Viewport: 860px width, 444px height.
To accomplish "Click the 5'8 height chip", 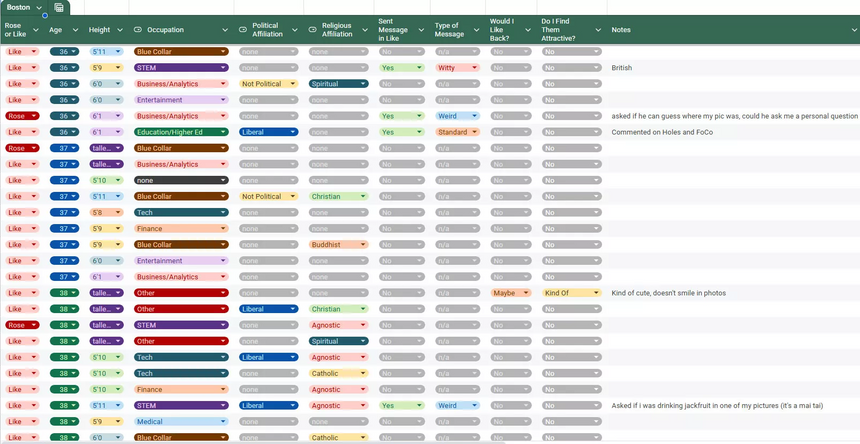I will [105, 213].
